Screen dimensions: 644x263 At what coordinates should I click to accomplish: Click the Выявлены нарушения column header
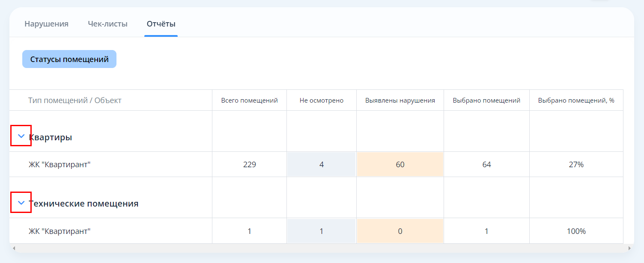400,100
